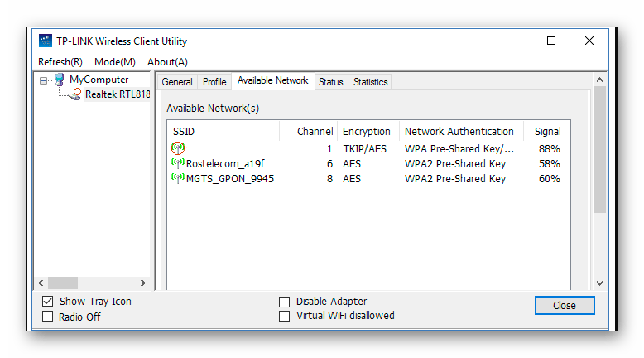Screen dimensions: 644x358
Task: Close the window with the X button
Action: 589,41
